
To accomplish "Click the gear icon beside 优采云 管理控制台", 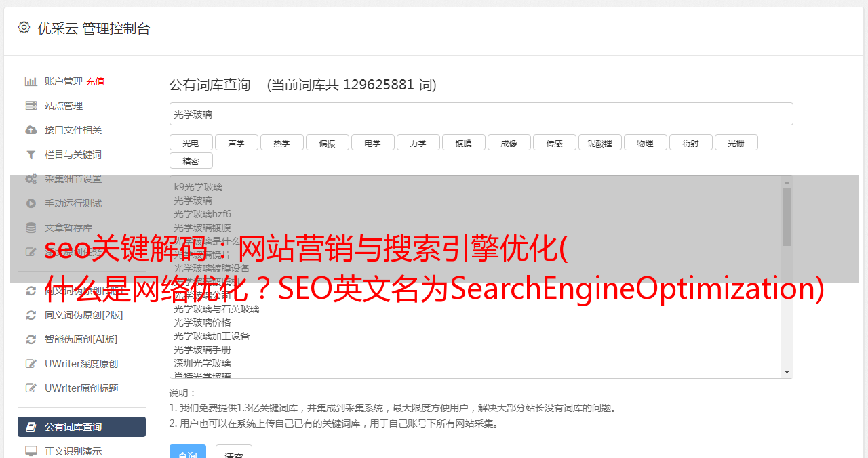I will [24, 28].
